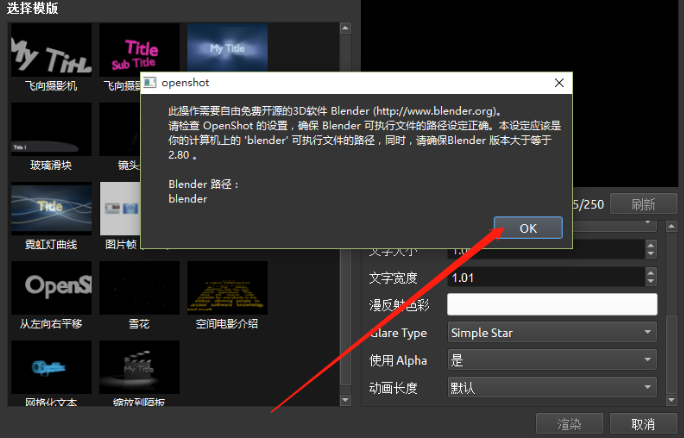Open the Glare Type Simple Star dropdown
This screenshot has width=684, height=438.
pos(552,332)
